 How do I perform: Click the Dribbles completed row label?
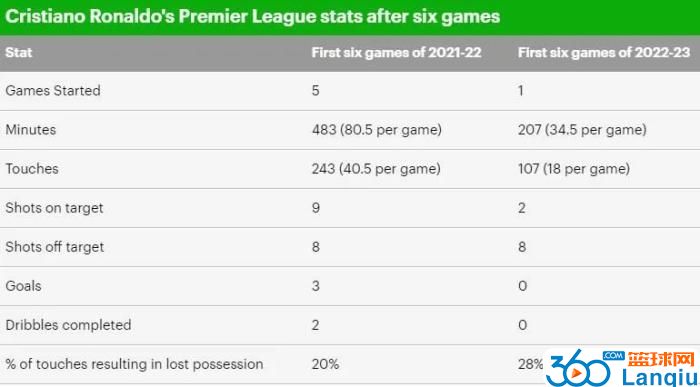pyautogui.click(x=68, y=325)
